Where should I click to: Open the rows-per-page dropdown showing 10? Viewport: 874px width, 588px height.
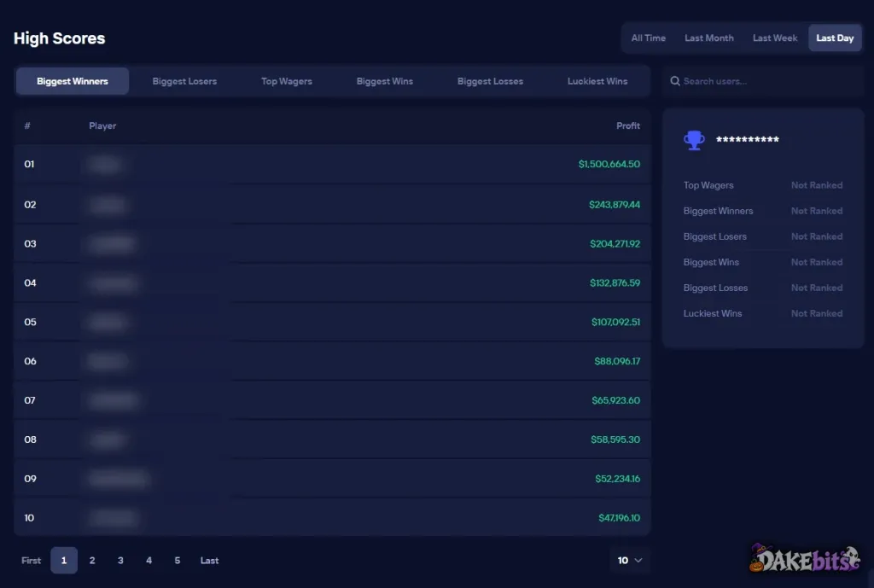630,560
